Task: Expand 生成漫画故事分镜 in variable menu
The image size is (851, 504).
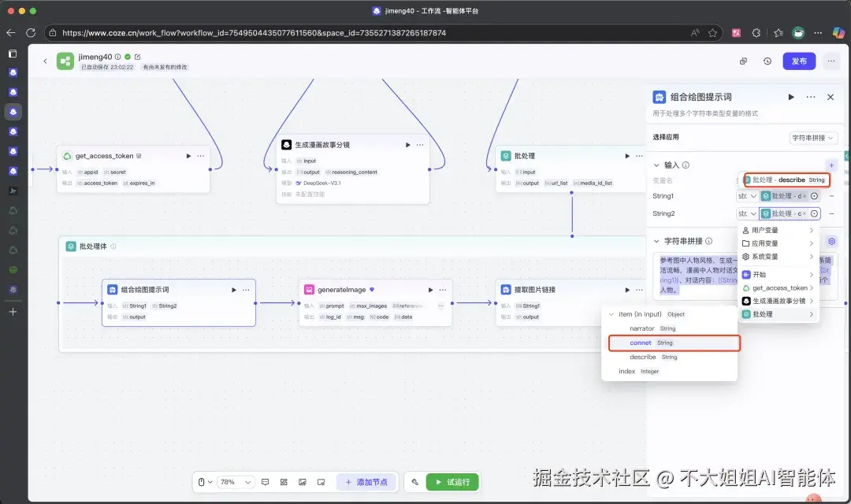Action: (x=779, y=301)
